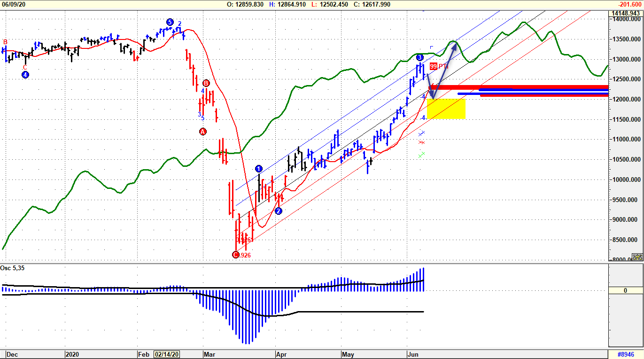
Task: Click the 06/09/20 date in the header
Action: [14, 4]
